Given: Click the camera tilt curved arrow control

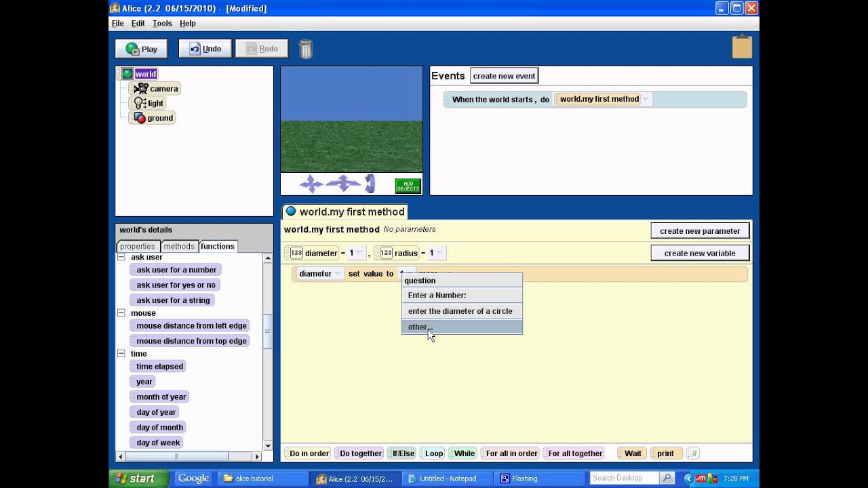Looking at the screenshot, I should tap(370, 184).
